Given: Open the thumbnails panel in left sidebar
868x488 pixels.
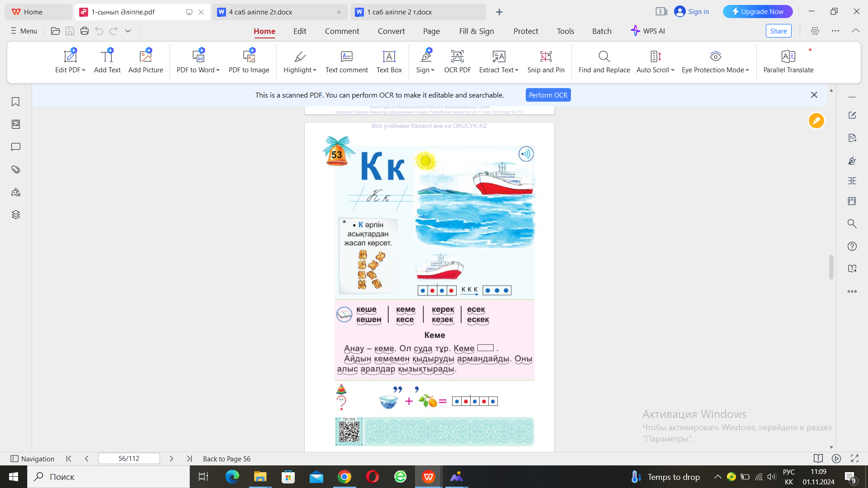Looking at the screenshot, I should pos(16,124).
